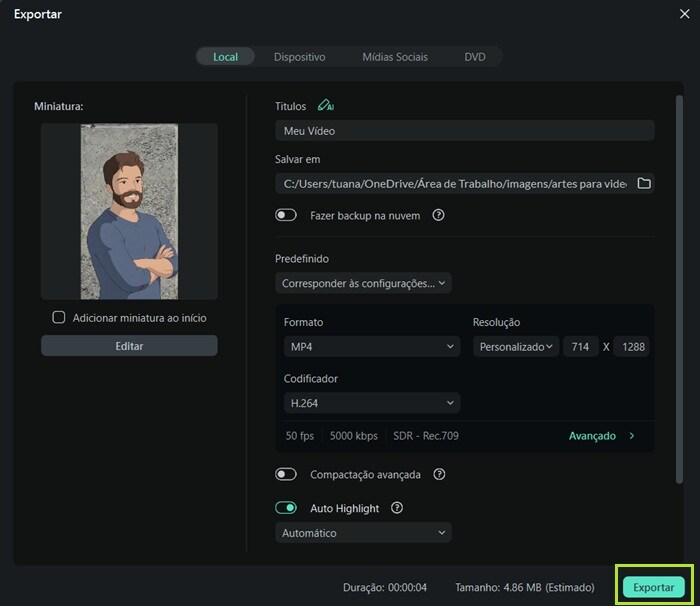The height and width of the screenshot is (606, 700).
Task: Enable the Compactação avançada switch
Action: click(x=286, y=474)
